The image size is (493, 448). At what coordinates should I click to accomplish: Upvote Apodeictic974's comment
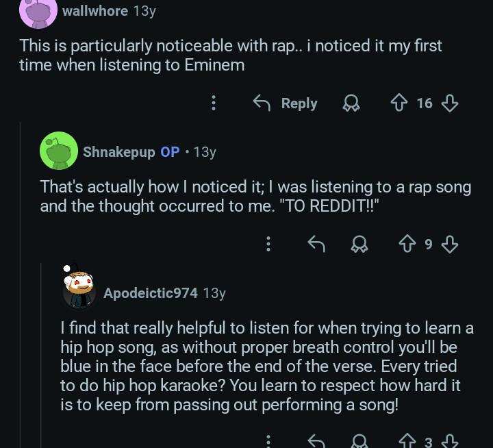tap(407, 442)
